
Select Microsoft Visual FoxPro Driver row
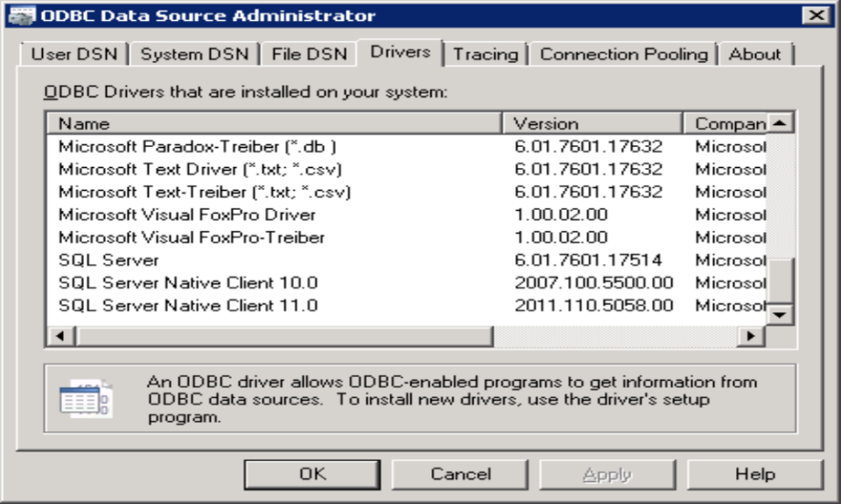pos(187,215)
